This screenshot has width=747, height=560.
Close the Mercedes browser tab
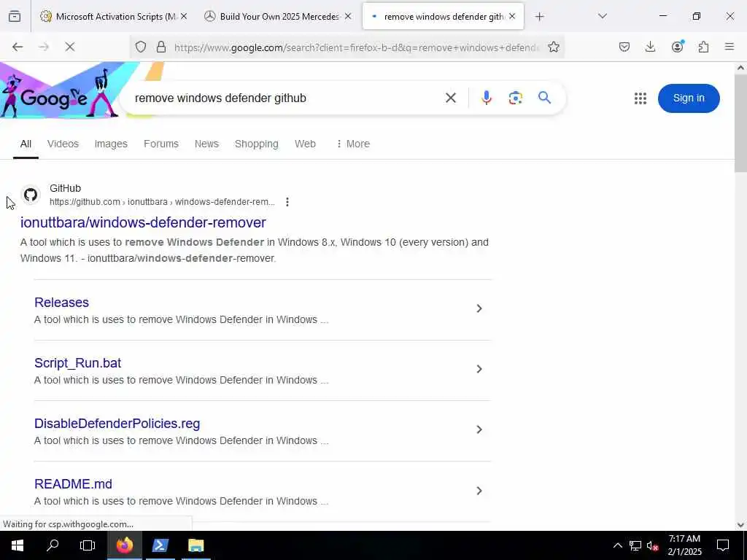(348, 17)
